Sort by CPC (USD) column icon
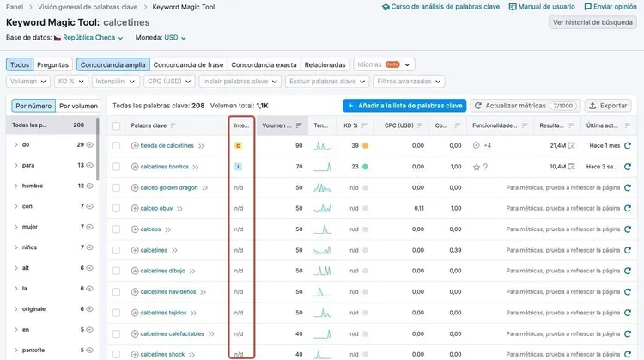This screenshot has height=360, width=644. pyautogui.click(x=420, y=125)
